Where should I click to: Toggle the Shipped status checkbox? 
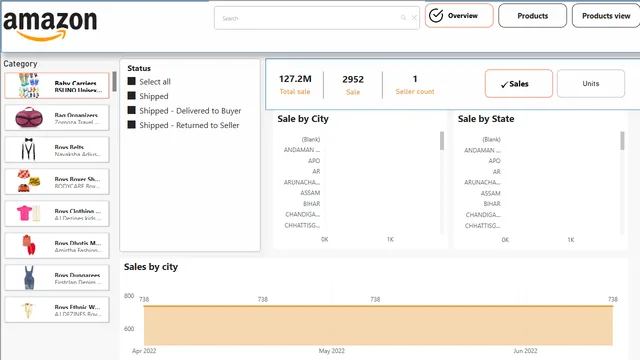pyautogui.click(x=131, y=96)
